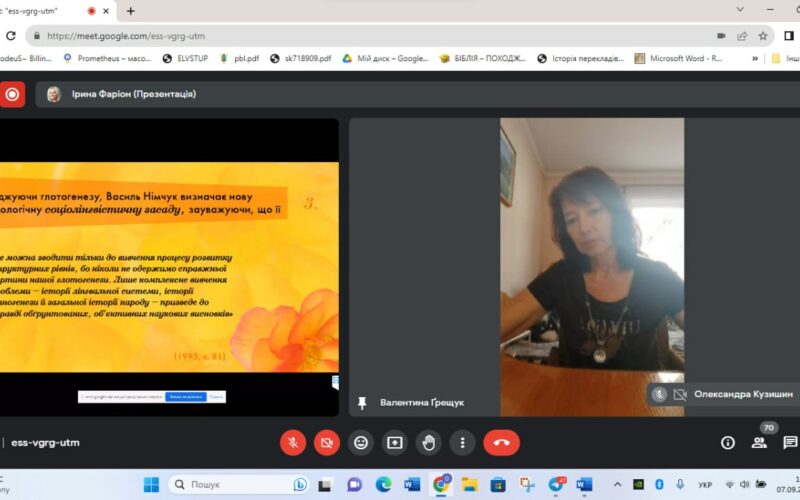Click the red recording indicator icon
The width and height of the screenshot is (800, 500).
(12, 94)
